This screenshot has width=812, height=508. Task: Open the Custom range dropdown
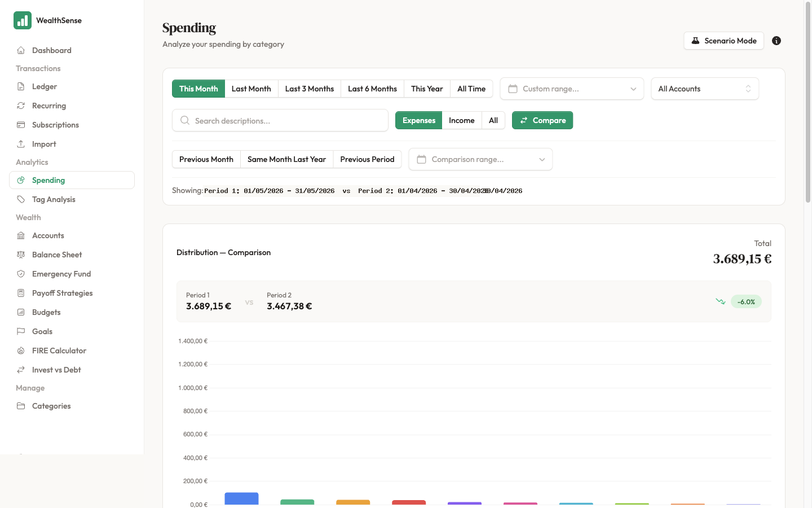pos(572,89)
